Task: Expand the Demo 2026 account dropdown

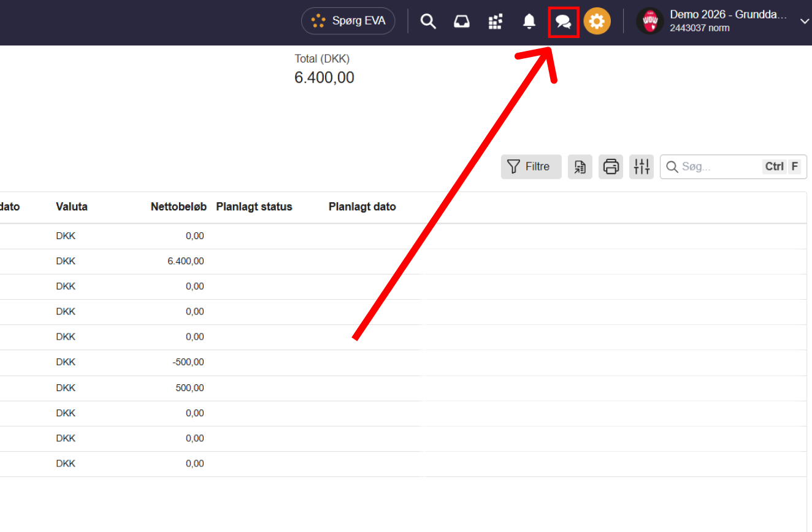Action: coord(805,21)
